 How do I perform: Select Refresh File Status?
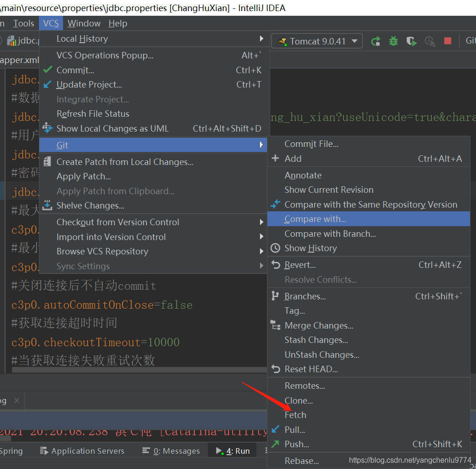[154, 114]
